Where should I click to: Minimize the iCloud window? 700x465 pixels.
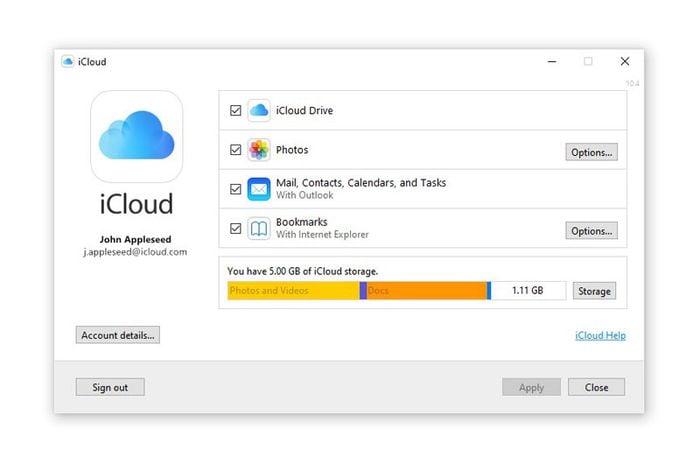552,62
